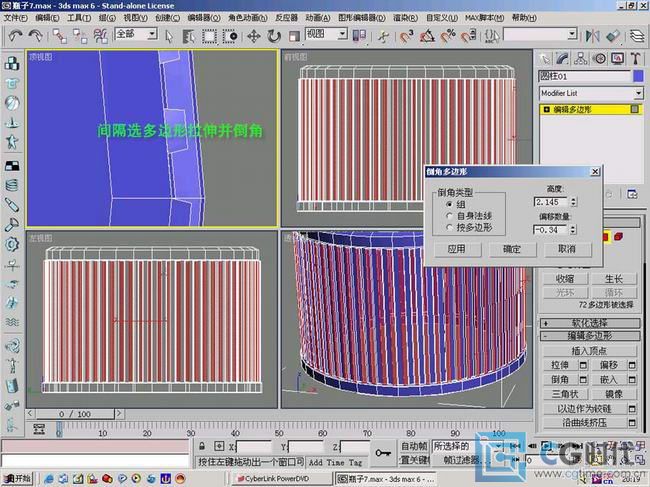Open the 所选择的 key filter dropdown
The height and width of the screenshot is (487, 650).
tap(468, 446)
